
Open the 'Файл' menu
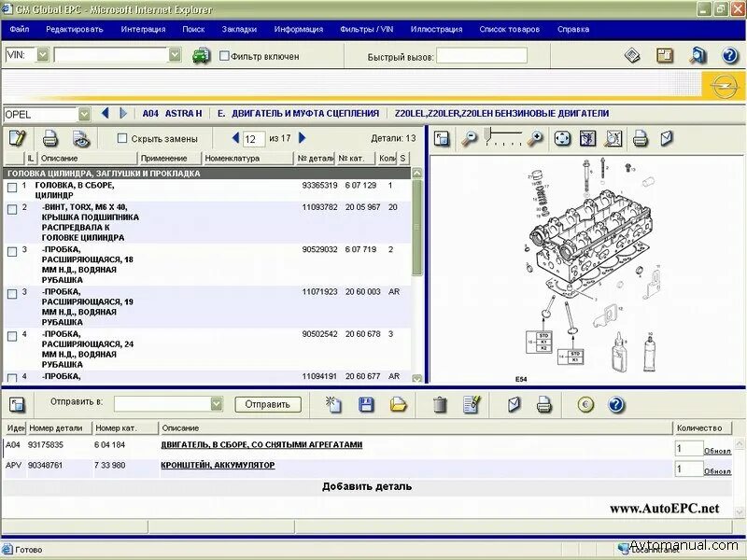pyautogui.click(x=19, y=29)
